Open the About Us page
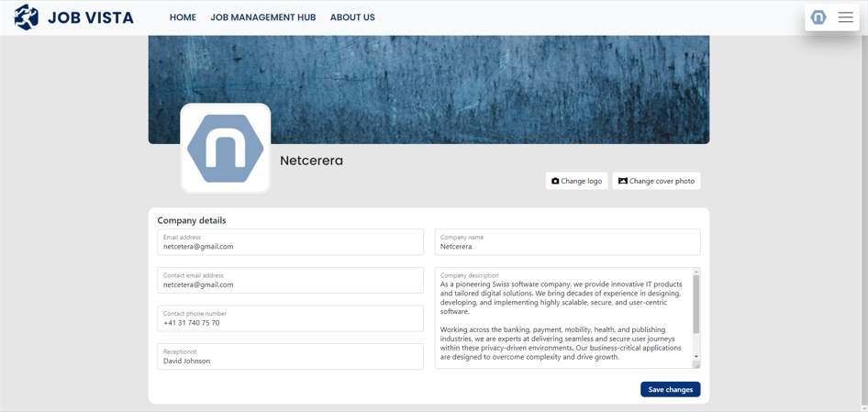The width and height of the screenshot is (868, 412). (352, 17)
